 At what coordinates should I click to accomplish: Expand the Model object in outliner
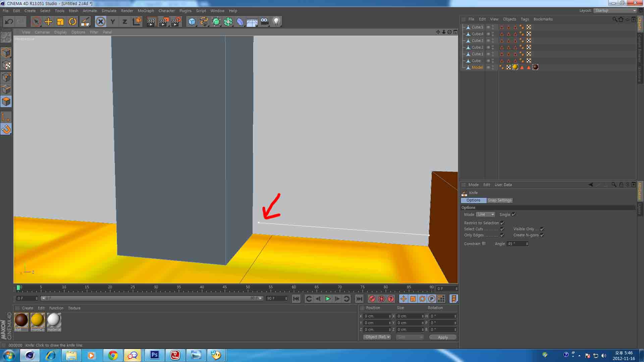pyautogui.click(x=464, y=67)
